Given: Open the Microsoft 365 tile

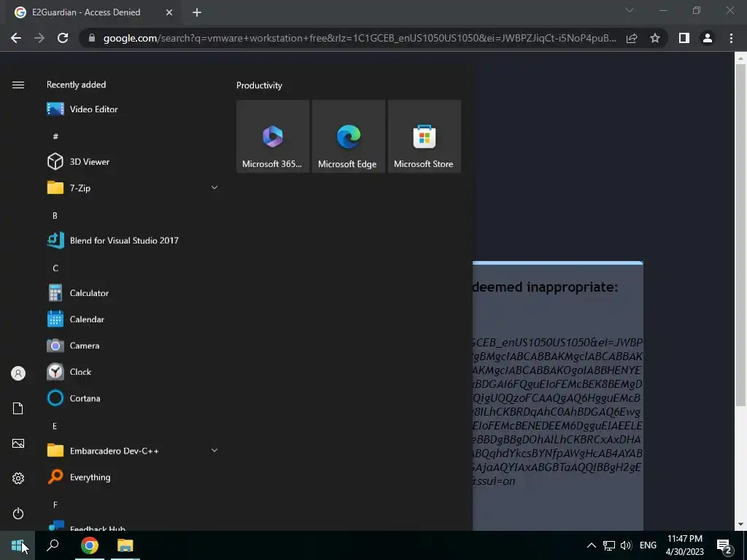Looking at the screenshot, I should tap(273, 136).
